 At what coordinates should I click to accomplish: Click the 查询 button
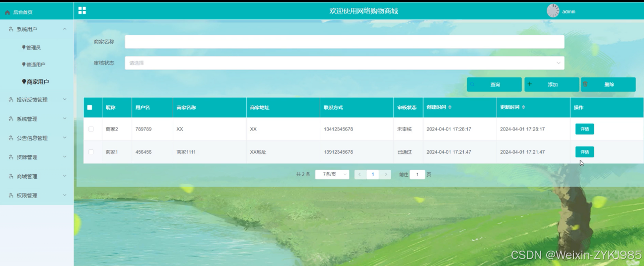tap(495, 84)
